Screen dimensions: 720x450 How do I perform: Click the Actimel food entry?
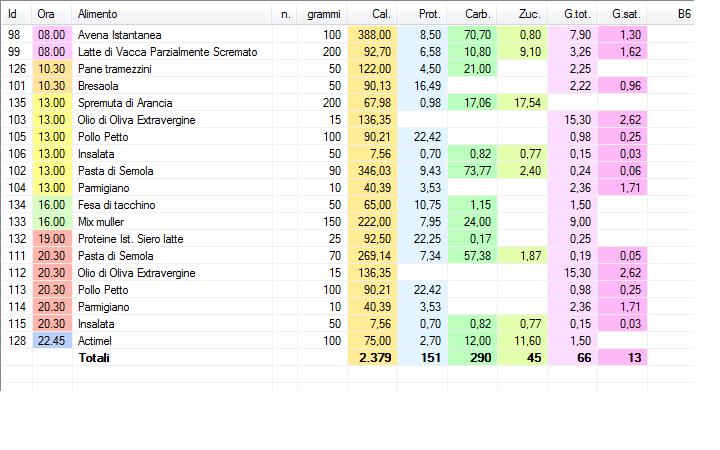(95, 341)
